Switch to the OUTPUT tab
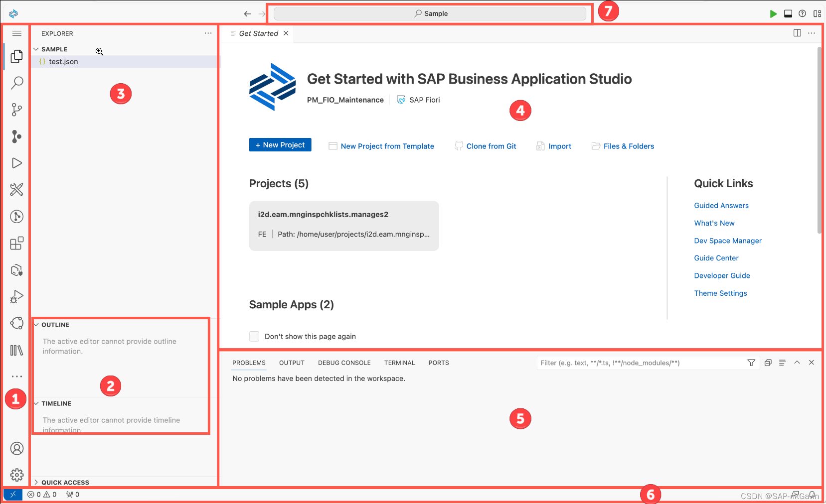The height and width of the screenshot is (504, 826). pos(292,363)
